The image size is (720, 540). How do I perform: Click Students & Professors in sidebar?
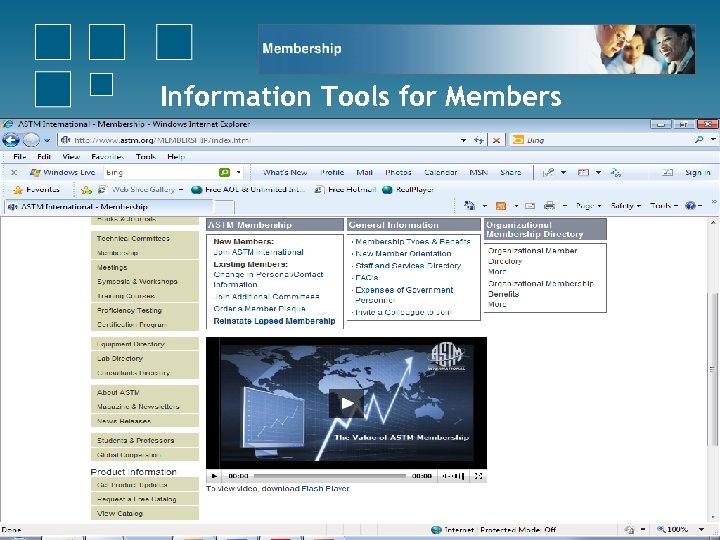(x=135, y=440)
